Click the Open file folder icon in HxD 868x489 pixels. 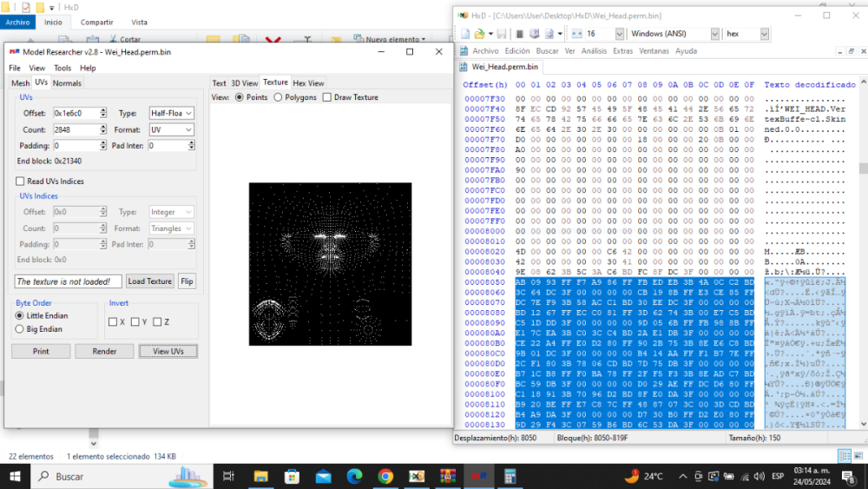click(x=480, y=34)
